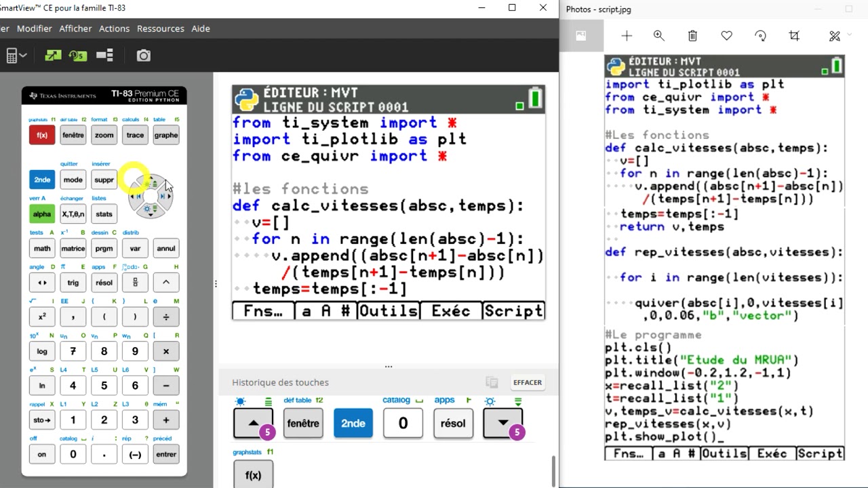Click the up arrow on calculator d-pad
The height and width of the screenshot is (488, 868).
(x=151, y=182)
